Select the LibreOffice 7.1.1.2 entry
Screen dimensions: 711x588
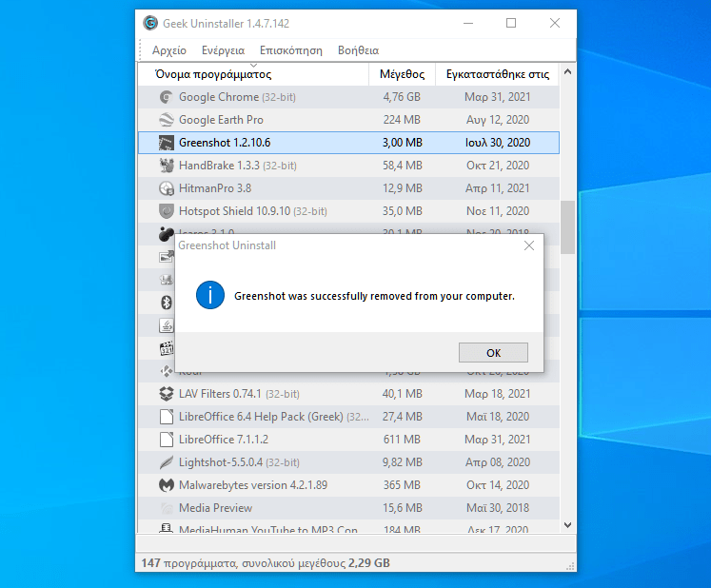coord(348,440)
